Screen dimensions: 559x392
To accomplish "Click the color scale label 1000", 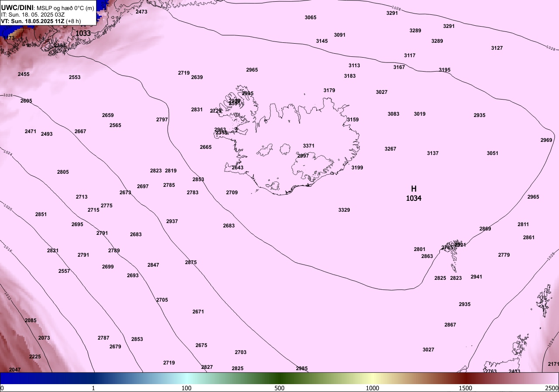I will tap(373, 388).
